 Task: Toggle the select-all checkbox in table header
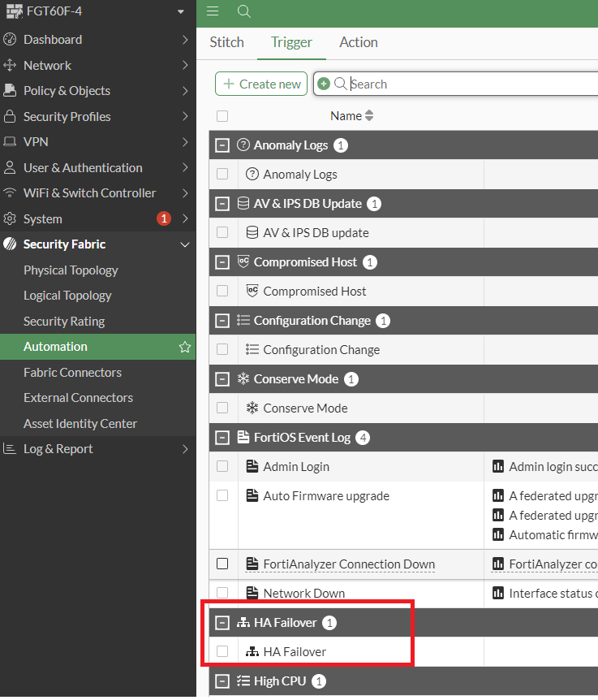pyautogui.click(x=222, y=116)
